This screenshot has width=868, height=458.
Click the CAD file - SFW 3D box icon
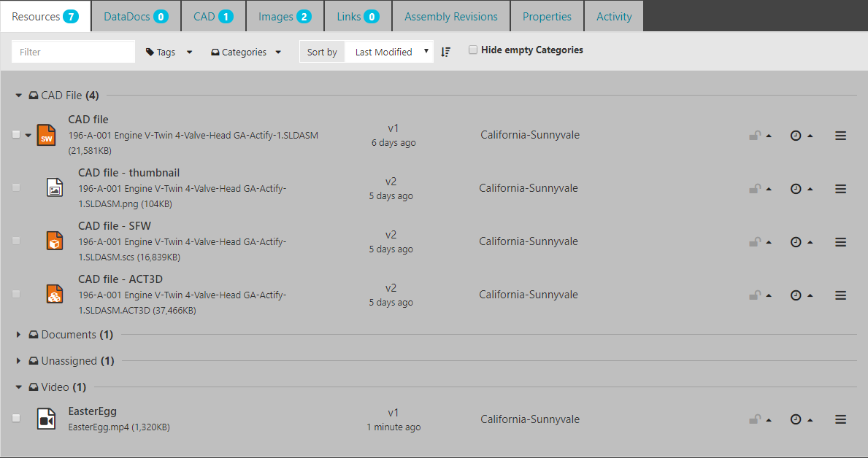pyautogui.click(x=54, y=241)
